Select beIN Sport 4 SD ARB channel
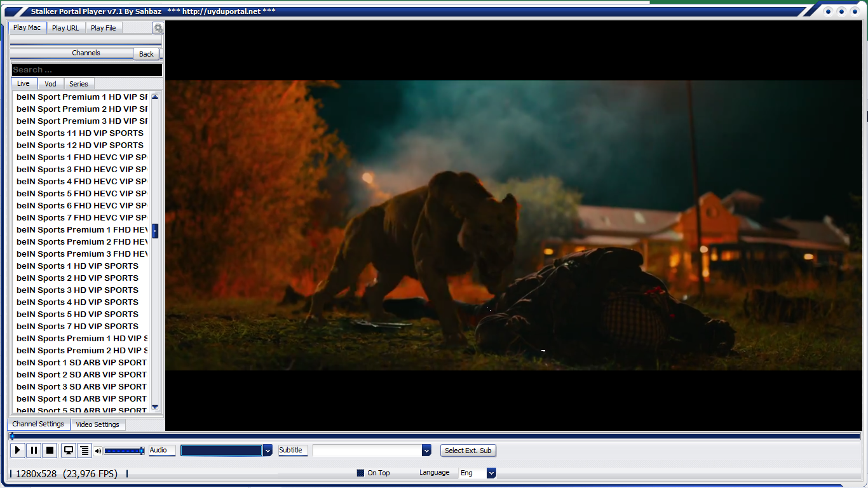This screenshot has height=488, width=868. pos(82,399)
